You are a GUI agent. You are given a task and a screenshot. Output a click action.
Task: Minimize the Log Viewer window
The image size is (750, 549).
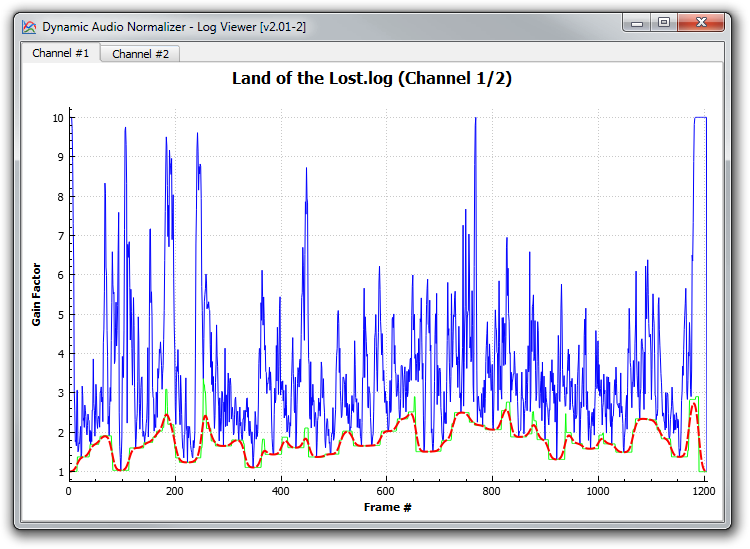(x=637, y=22)
